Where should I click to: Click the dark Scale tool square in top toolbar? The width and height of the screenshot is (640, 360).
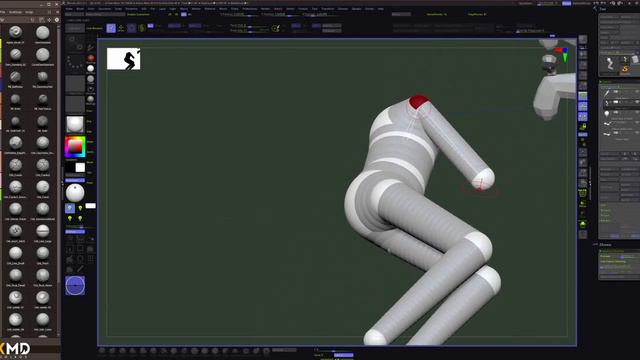pyautogui.click(x=131, y=28)
